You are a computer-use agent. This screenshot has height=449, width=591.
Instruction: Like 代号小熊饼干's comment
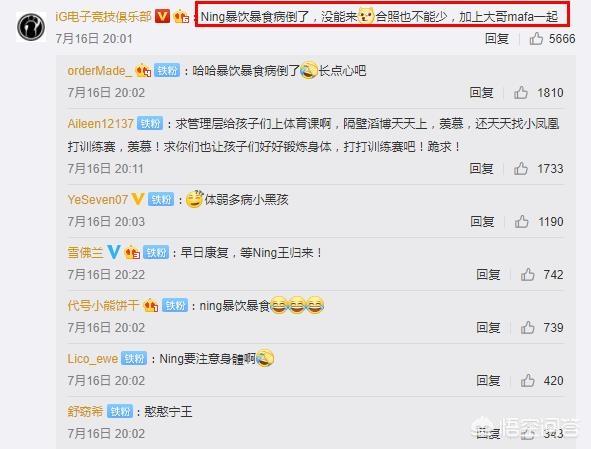(527, 328)
